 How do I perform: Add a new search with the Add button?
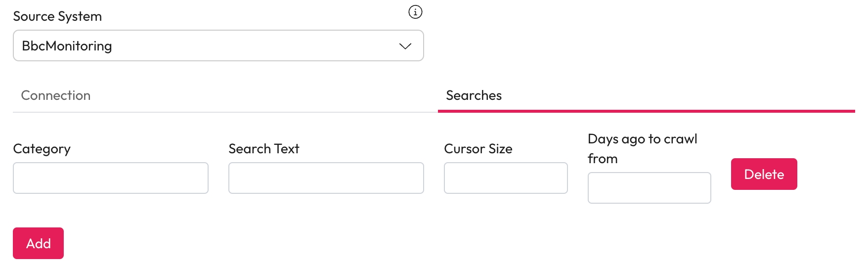point(38,243)
